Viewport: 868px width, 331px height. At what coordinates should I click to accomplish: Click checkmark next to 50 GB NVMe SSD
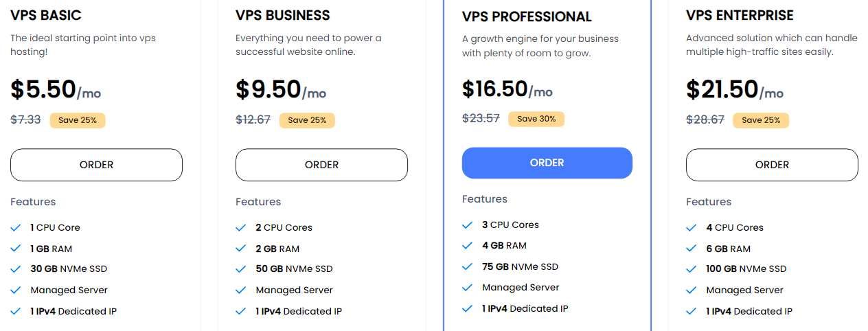(241, 269)
